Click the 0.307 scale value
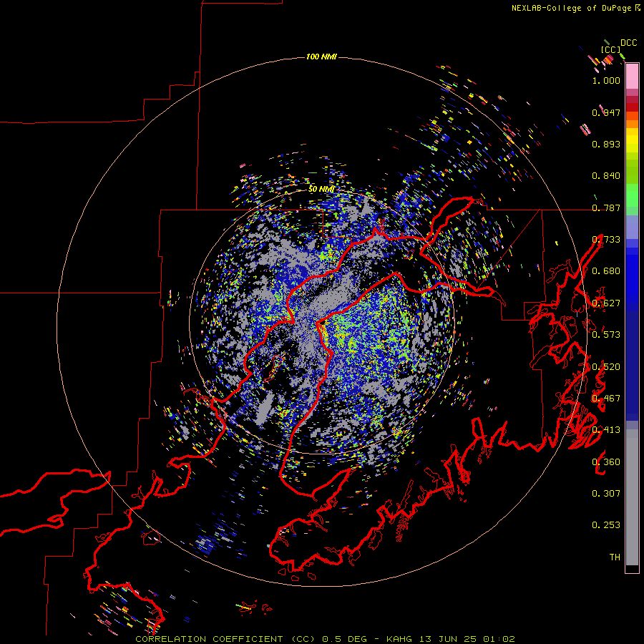 click(x=606, y=494)
